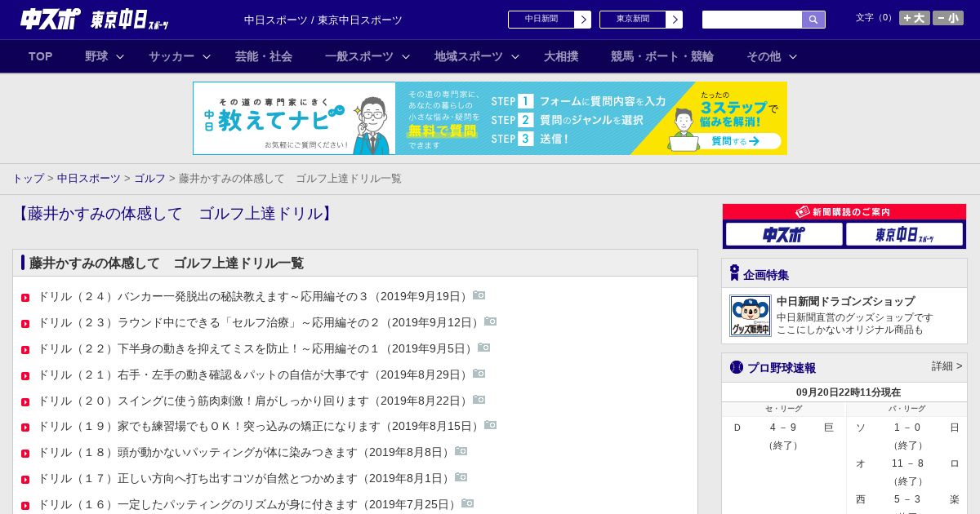The width and height of the screenshot is (980, 514).
Task: Click the 中スポ logo in the header
Action: (x=51, y=19)
